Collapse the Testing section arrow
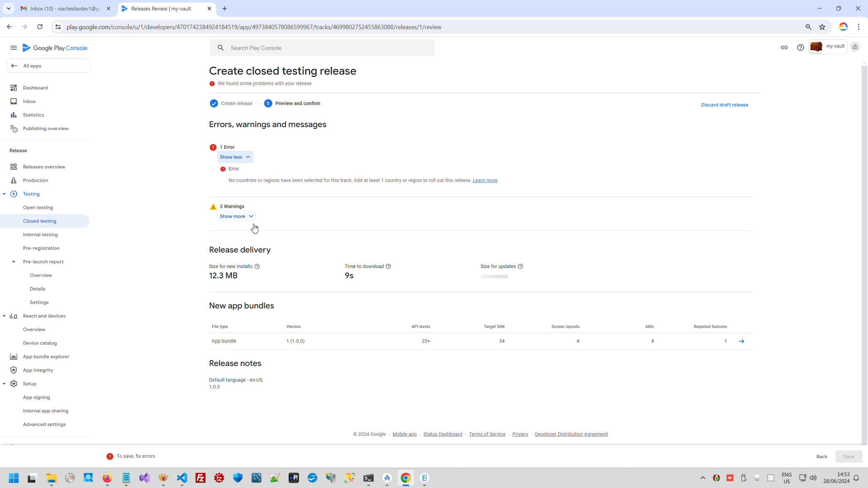 click(4, 194)
